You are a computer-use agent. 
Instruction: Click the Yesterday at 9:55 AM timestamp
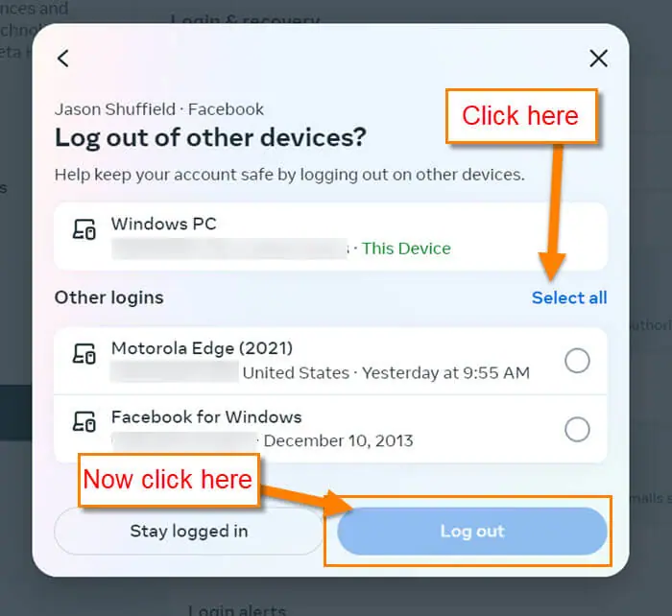445,372
